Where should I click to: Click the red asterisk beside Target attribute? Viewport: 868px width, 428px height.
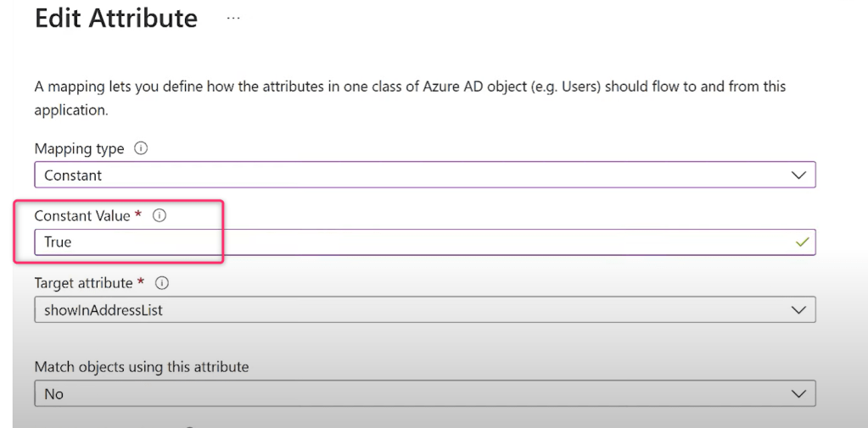coord(142,283)
